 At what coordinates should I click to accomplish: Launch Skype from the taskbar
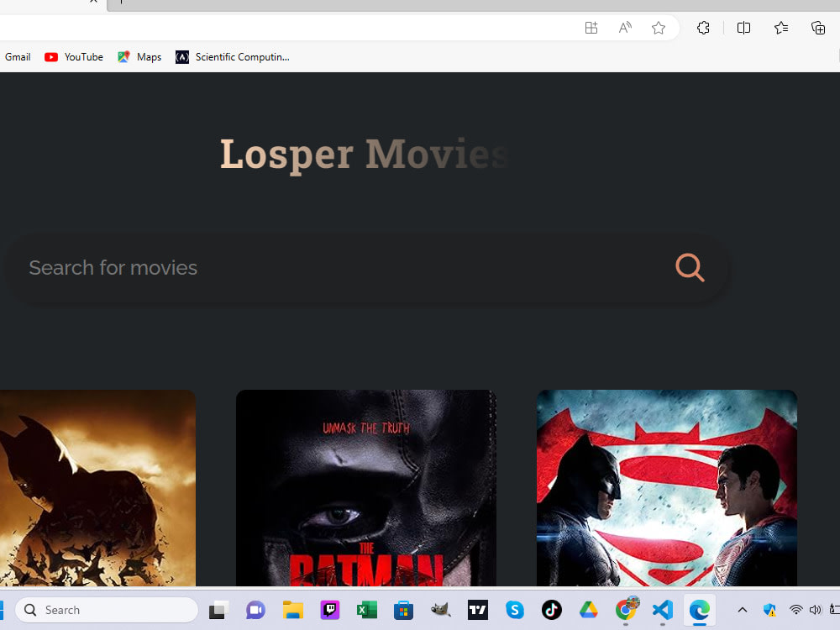pyautogui.click(x=515, y=610)
